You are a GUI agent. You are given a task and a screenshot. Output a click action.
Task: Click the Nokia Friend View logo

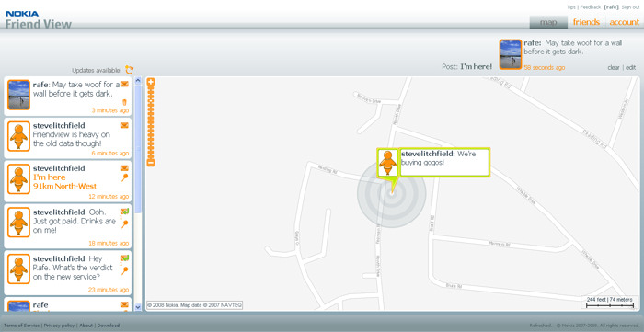coord(39,19)
